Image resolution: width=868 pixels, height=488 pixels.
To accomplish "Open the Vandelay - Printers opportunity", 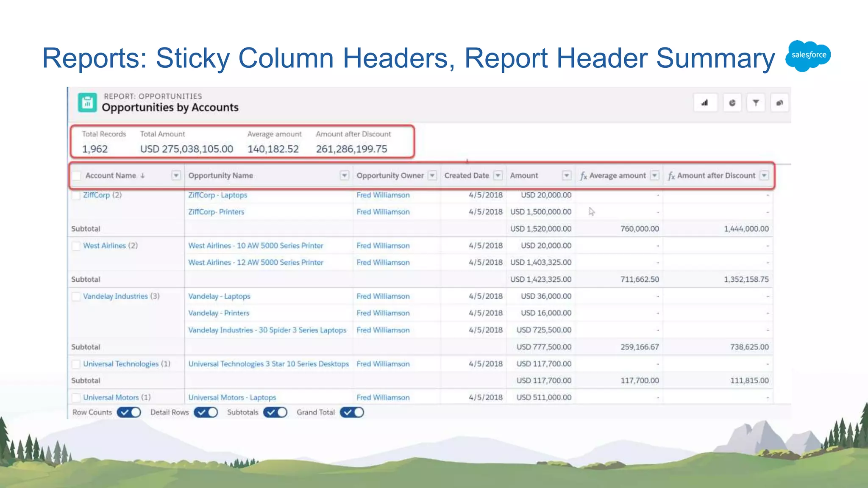I will [219, 313].
